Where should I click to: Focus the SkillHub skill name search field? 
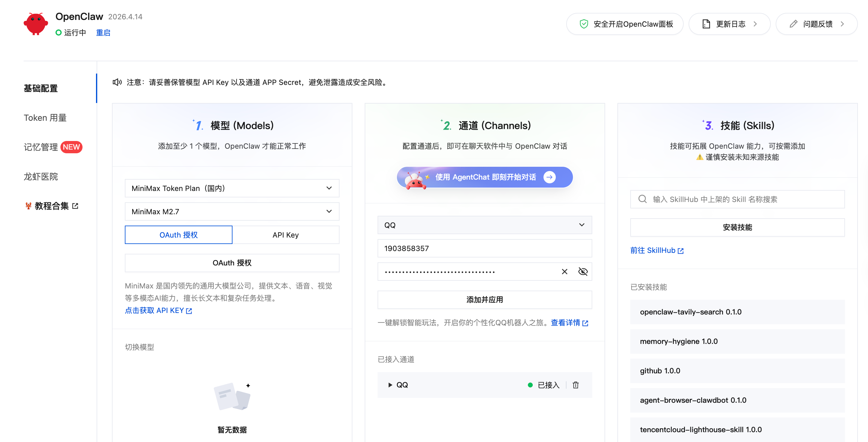(737, 199)
